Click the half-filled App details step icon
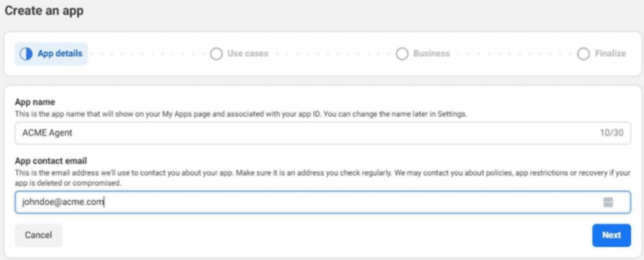The image size is (644, 260). point(26,54)
